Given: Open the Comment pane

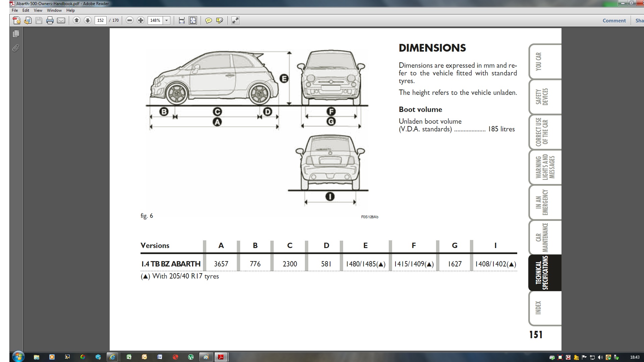Looking at the screenshot, I should point(614,20).
